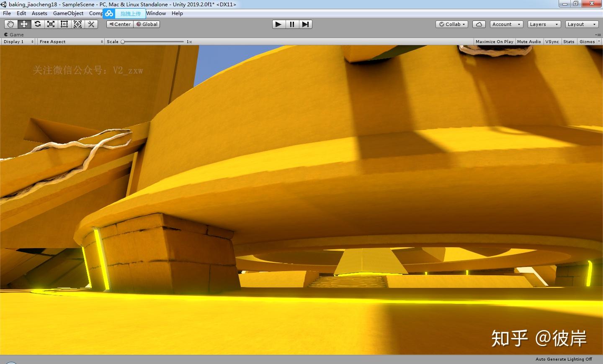603x364 pixels.
Task: Select the combined Transform tool
Action: point(77,24)
